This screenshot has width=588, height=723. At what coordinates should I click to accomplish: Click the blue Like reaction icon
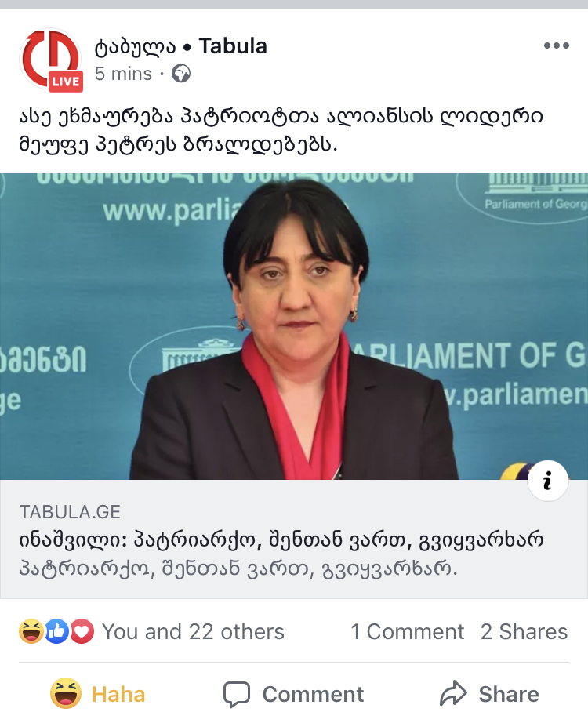coord(56,631)
